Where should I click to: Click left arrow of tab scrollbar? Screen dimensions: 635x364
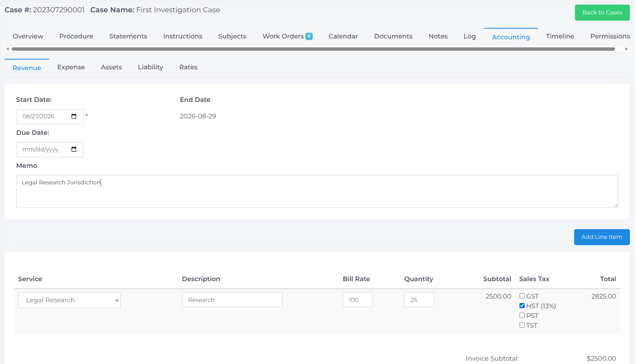point(8,49)
